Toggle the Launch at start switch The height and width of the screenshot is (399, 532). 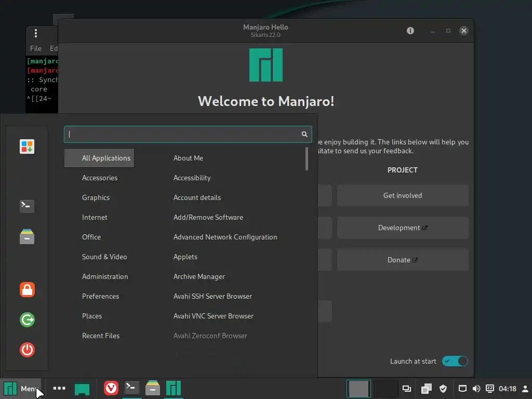click(x=455, y=361)
